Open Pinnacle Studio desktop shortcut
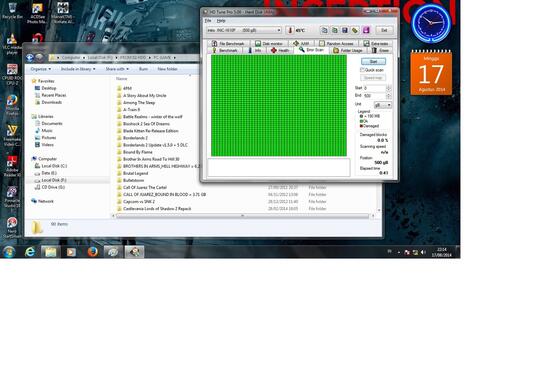The width and height of the screenshot is (540, 366). coord(12,197)
